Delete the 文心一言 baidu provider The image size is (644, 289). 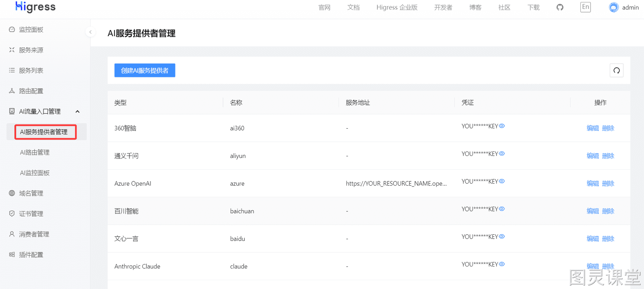coord(608,239)
